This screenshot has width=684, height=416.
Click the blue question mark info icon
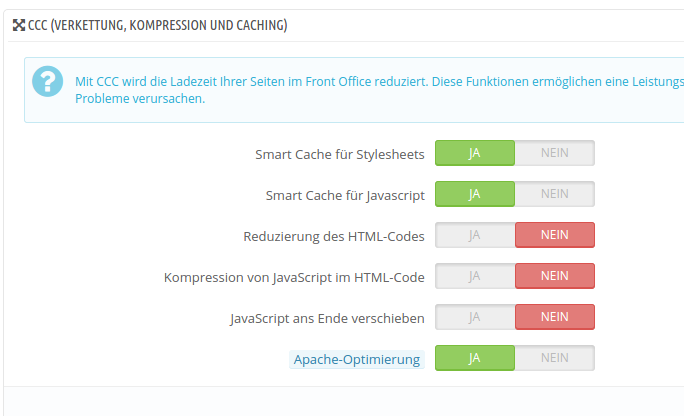click(x=47, y=82)
